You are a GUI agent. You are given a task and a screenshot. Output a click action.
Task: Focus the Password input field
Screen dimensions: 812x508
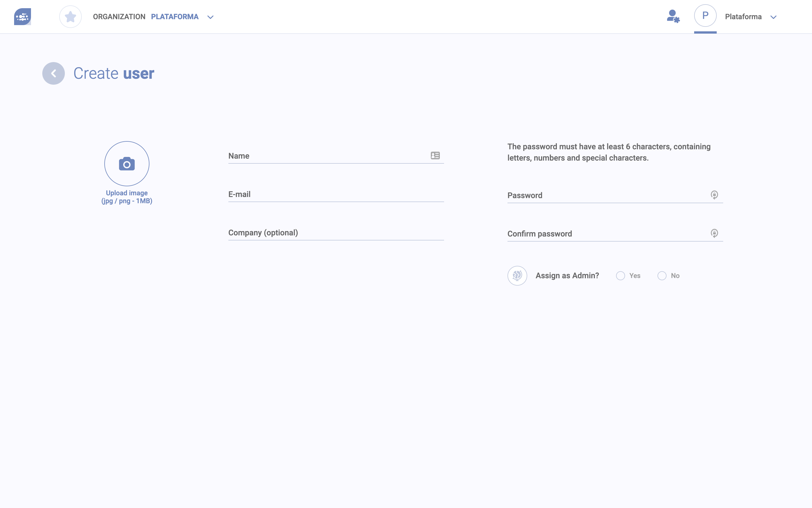pos(615,195)
